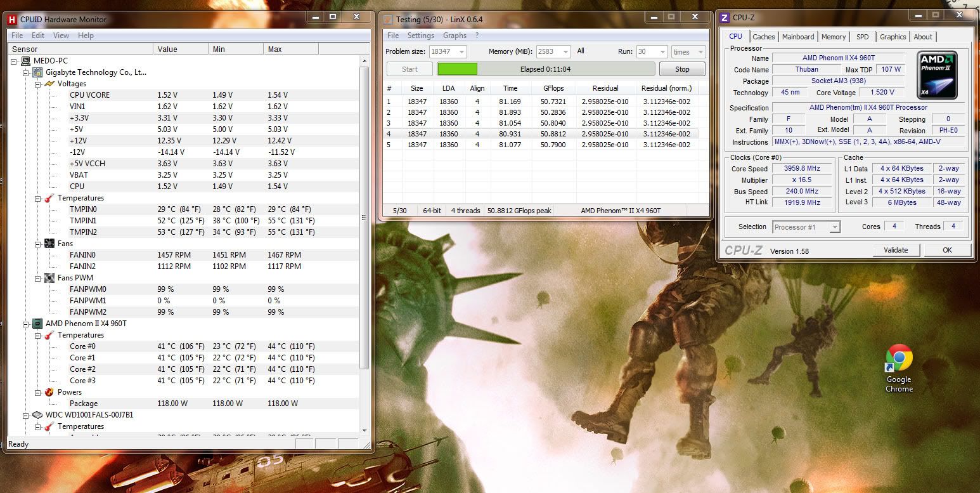This screenshot has height=493, width=980.
Task: Click the MEDO-PC computer icon in Hardware Monitor
Action: coord(25,61)
